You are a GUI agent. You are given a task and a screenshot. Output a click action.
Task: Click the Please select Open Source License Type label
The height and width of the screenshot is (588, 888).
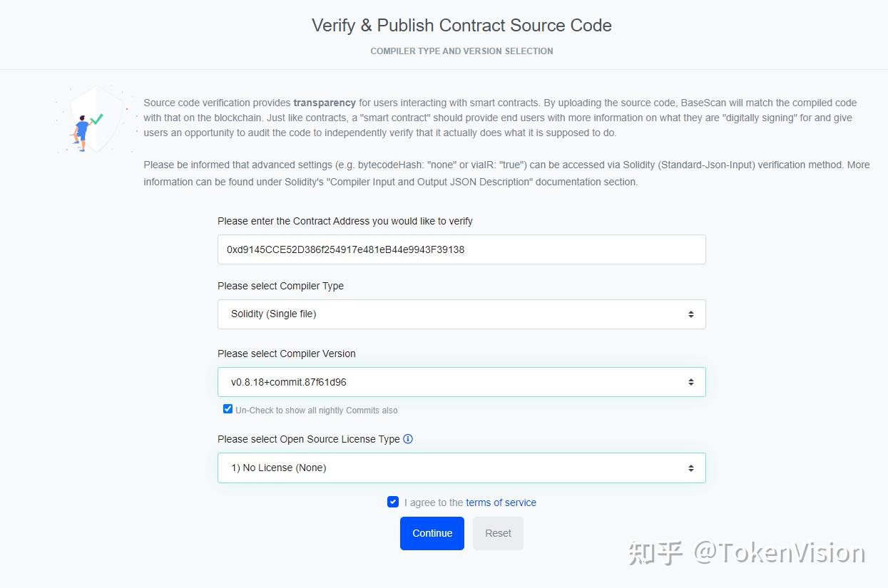(x=308, y=439)
